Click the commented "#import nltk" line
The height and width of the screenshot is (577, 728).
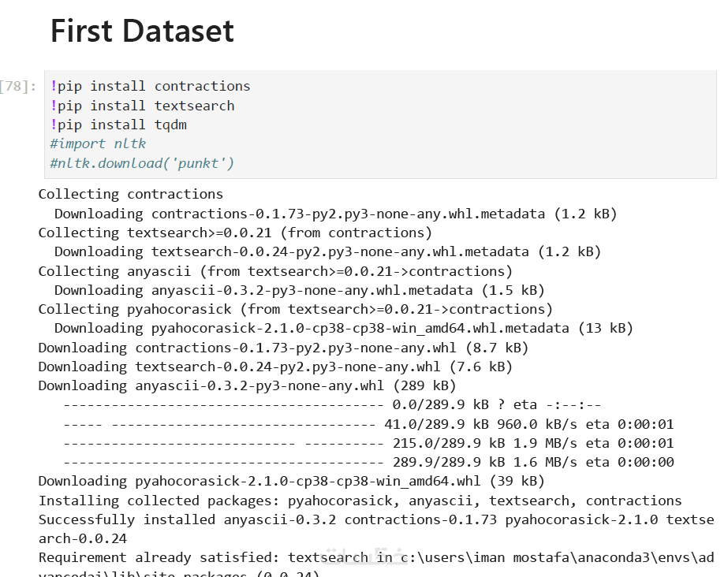(98, 143)
